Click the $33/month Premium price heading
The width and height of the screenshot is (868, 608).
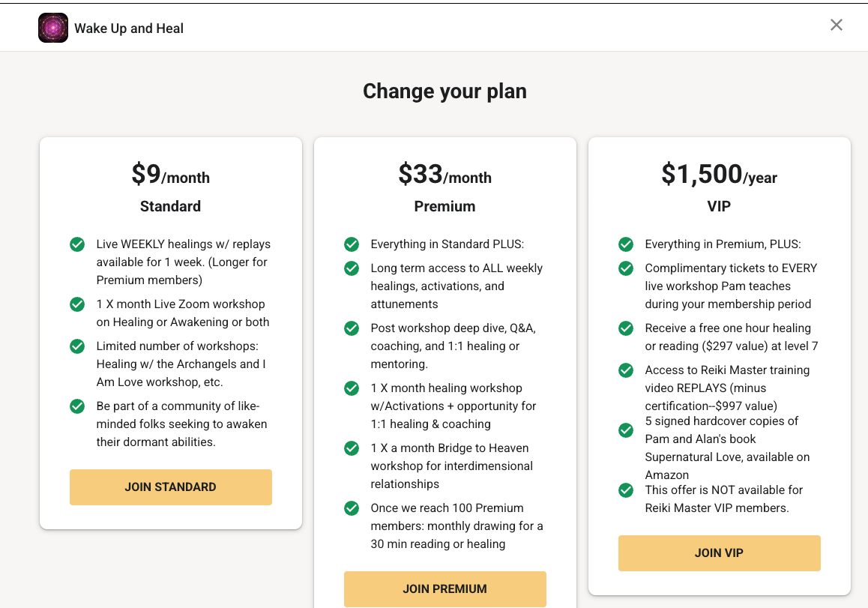pyautogui.click(x=445, y=174)
